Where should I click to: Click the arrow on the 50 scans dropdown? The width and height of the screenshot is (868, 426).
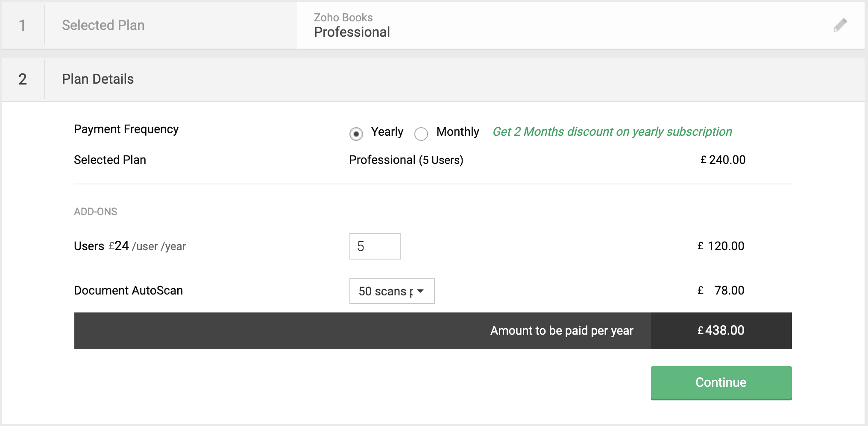[x=421, y=291]
